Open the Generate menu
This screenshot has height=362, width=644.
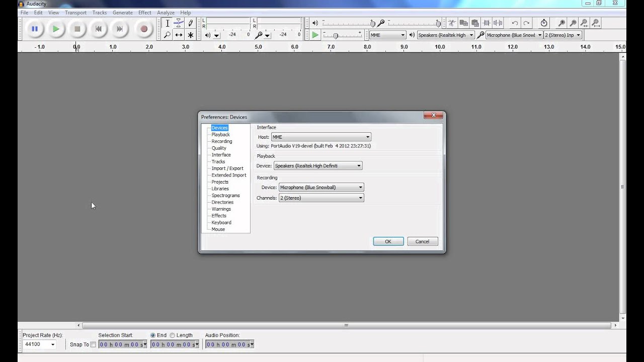(x=123, y=13)
